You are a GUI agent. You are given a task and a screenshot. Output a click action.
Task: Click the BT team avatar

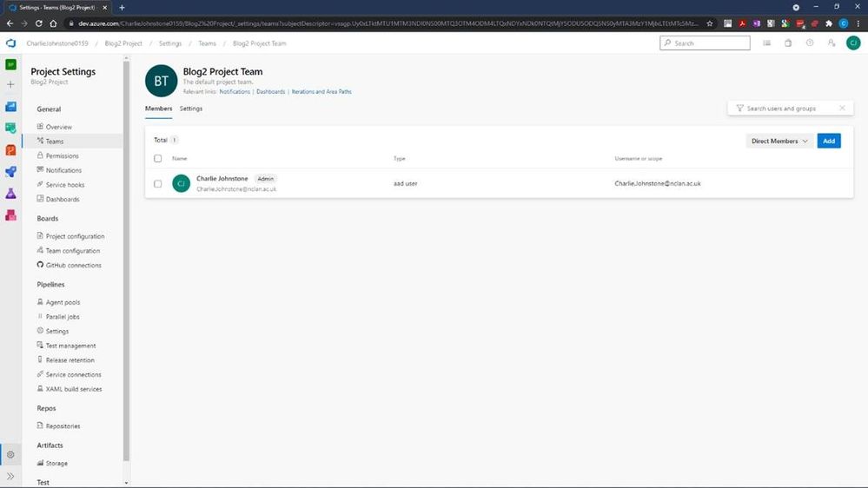point(161,81)
